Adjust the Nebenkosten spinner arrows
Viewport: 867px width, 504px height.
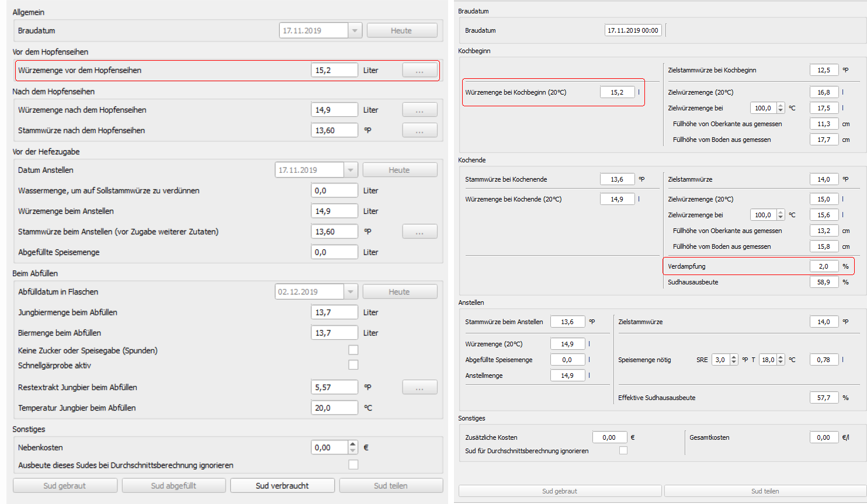(353, 447)
